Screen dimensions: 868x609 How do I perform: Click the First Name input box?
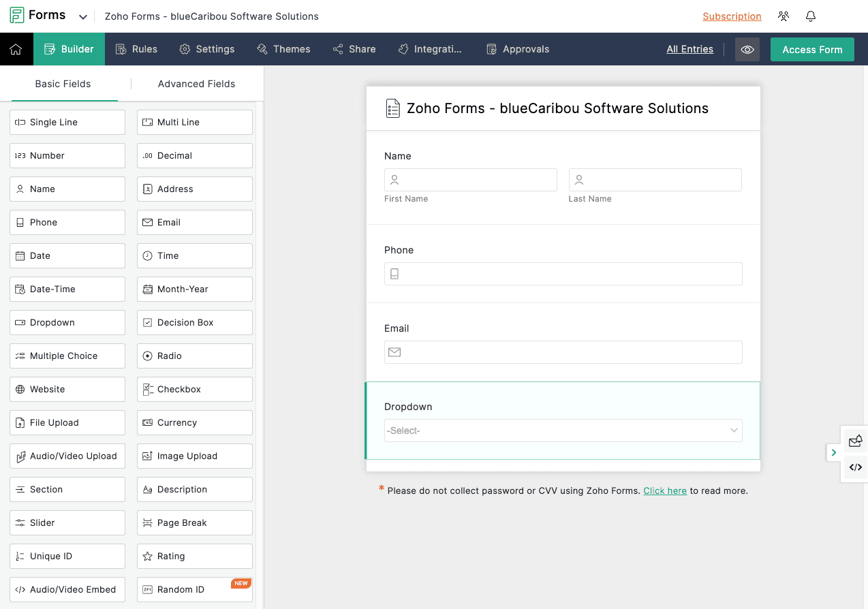[x=471, y=180]
